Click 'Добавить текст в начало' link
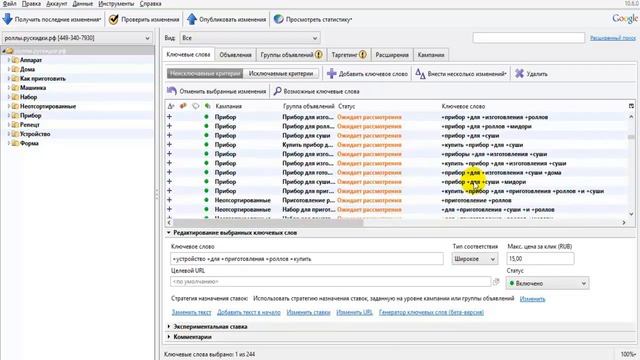 (x=249, y=312)
